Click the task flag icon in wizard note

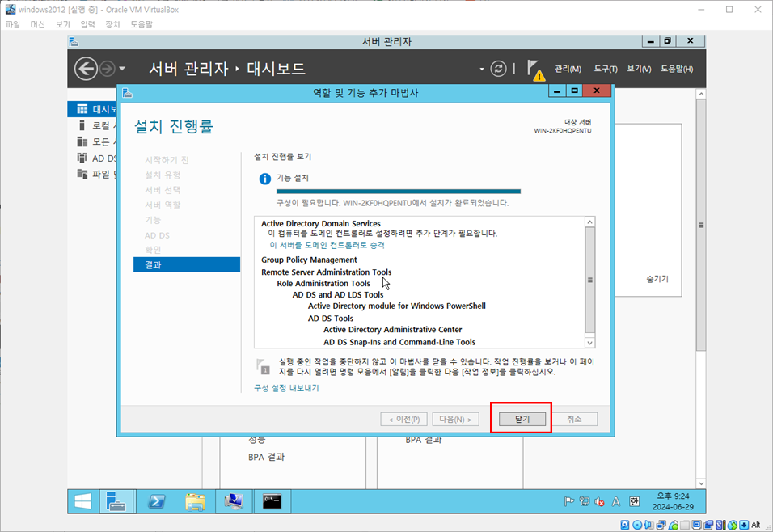tap(264, 367)
